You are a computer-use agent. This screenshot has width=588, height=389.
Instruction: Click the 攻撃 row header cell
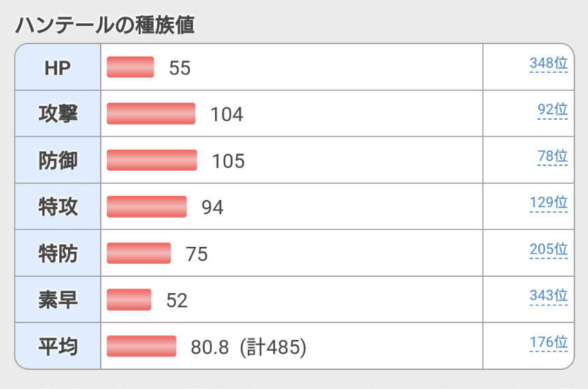[x=58, y=114]
